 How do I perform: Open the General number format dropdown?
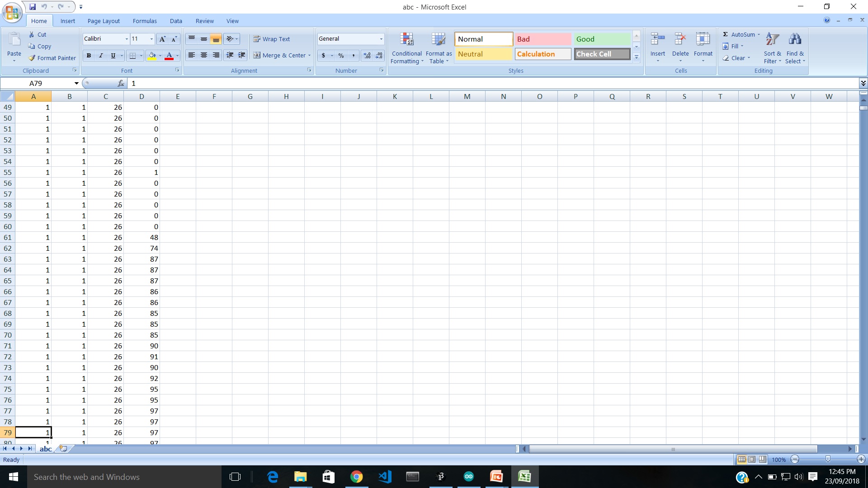click(381, 39)
